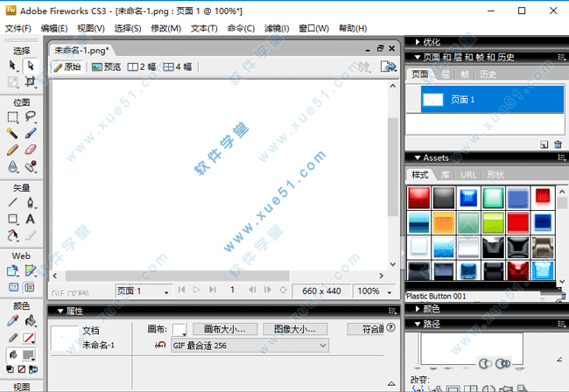Collapse the Assets panel
Viewport: 569px width, 392px height.
coord(418,157)
